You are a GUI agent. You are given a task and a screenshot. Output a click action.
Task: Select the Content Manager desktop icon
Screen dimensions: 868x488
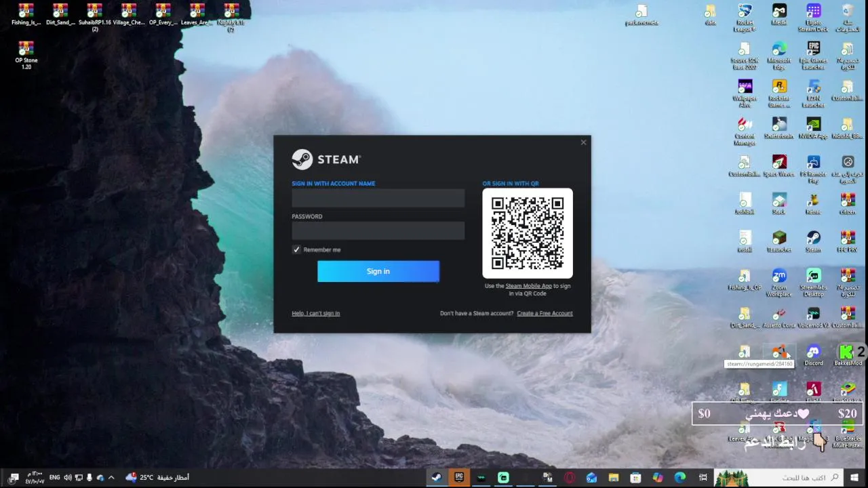pyautogui.click(x=745, y=132)
